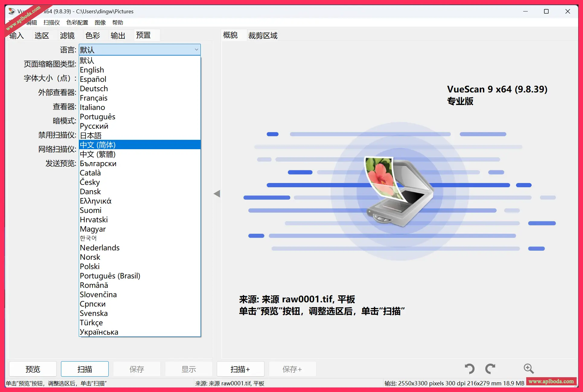The width and height of the screenshot is (583, 392).
Task: Click the rotate right icon
Action: 490,369
